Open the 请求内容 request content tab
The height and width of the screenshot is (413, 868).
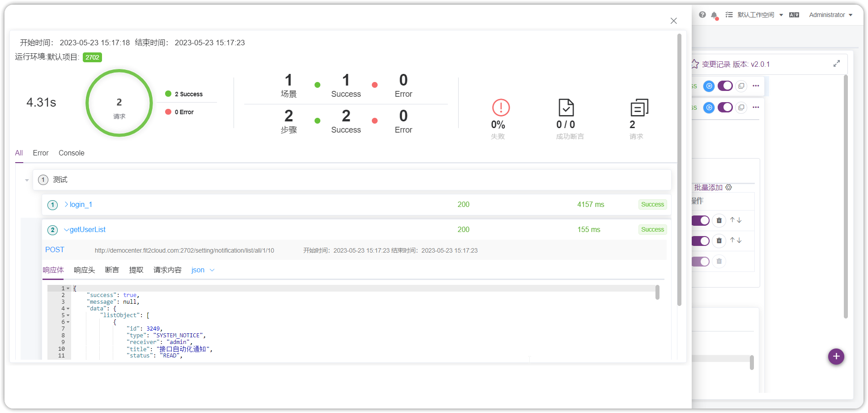167,270
